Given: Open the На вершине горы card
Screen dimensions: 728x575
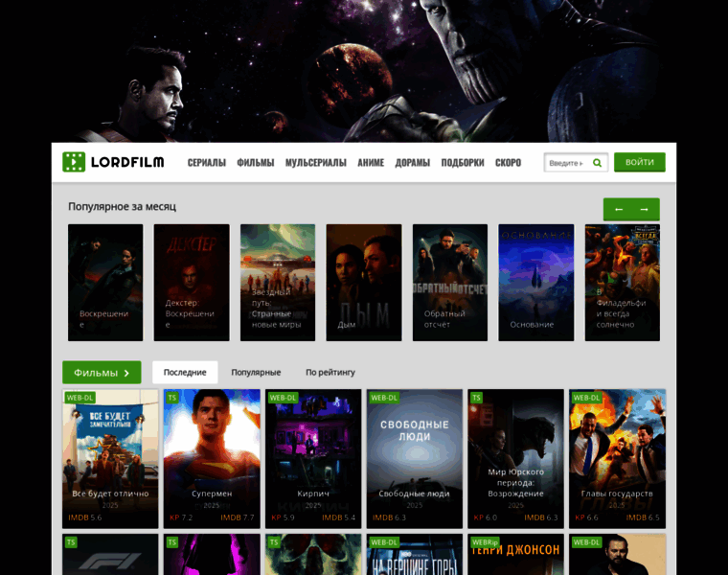Looking at the screenshot, I should click(x=415, y=555).
